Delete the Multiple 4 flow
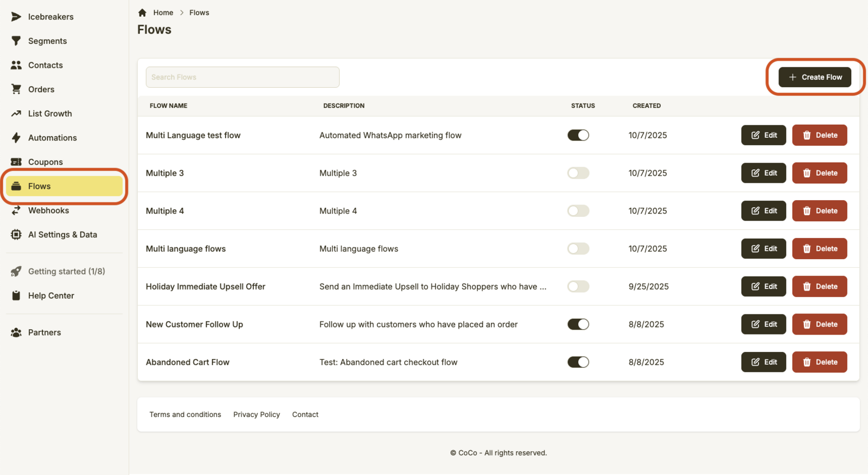Viewport: 868px width, 475px height. click(819, 211)
